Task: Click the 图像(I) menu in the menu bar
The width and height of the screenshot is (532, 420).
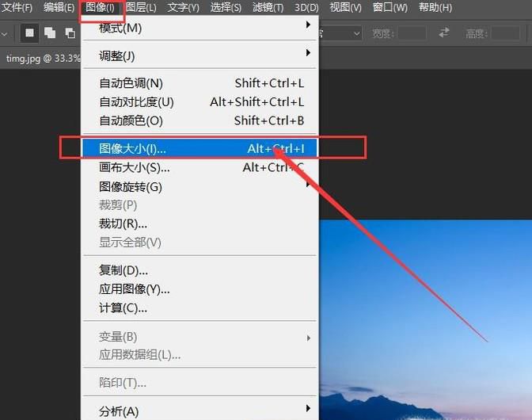Action: pyautogui.click(x=100, y=7)
